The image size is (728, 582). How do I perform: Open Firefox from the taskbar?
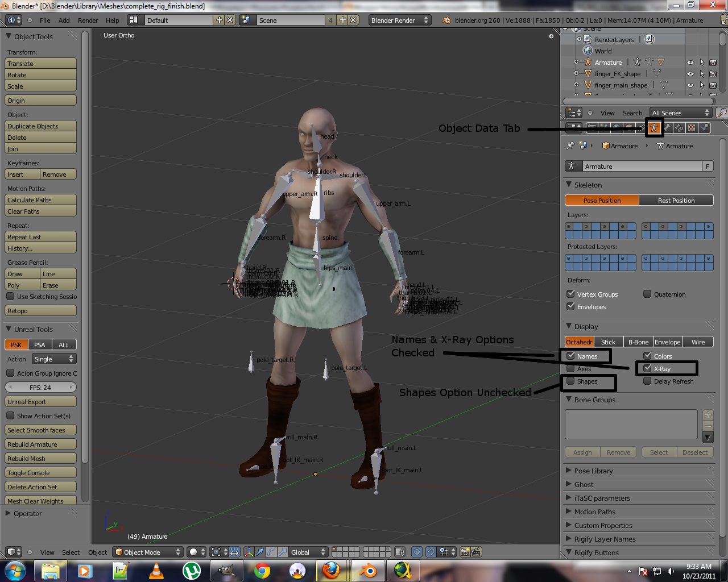point(332,570)
